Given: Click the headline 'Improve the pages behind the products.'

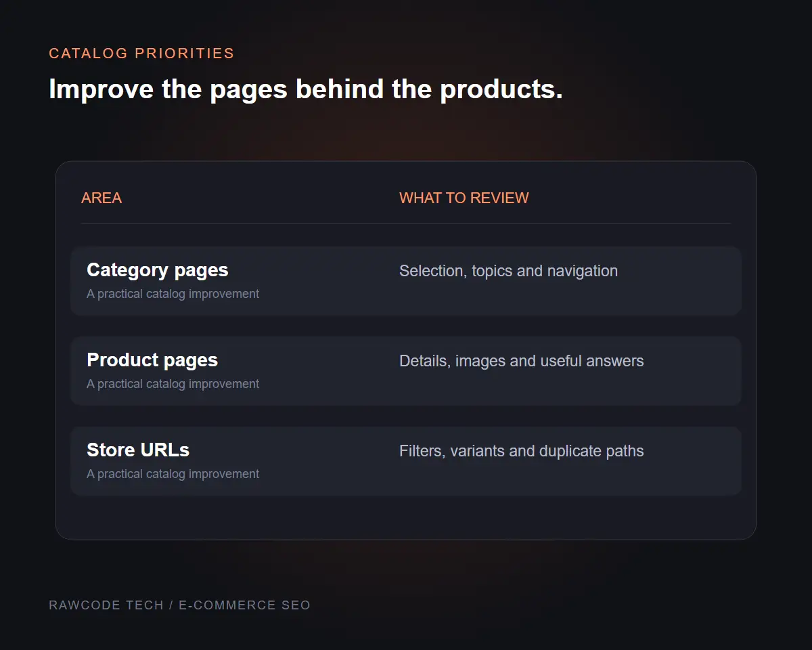Looking at the screenshot, I should [306, 89].
